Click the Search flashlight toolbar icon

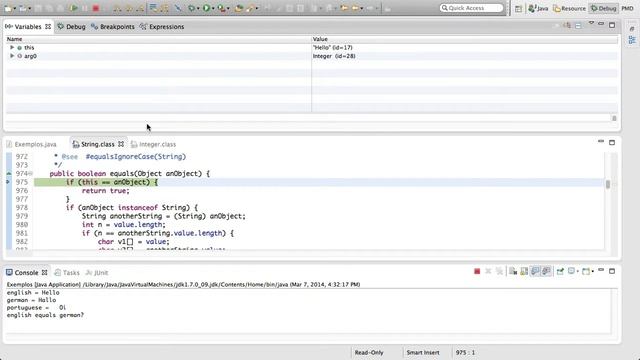pos(250,8)
